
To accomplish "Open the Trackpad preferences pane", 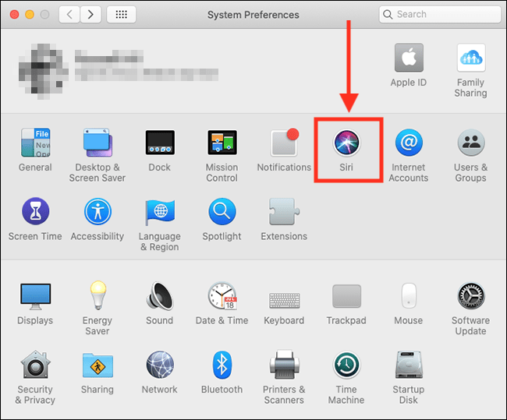I will (x=346, y=296).
